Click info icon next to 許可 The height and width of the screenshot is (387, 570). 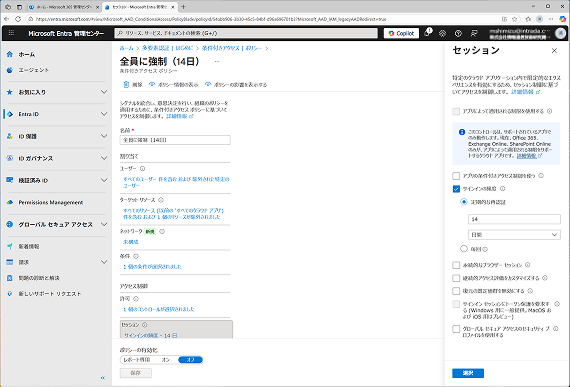point(136,299)
